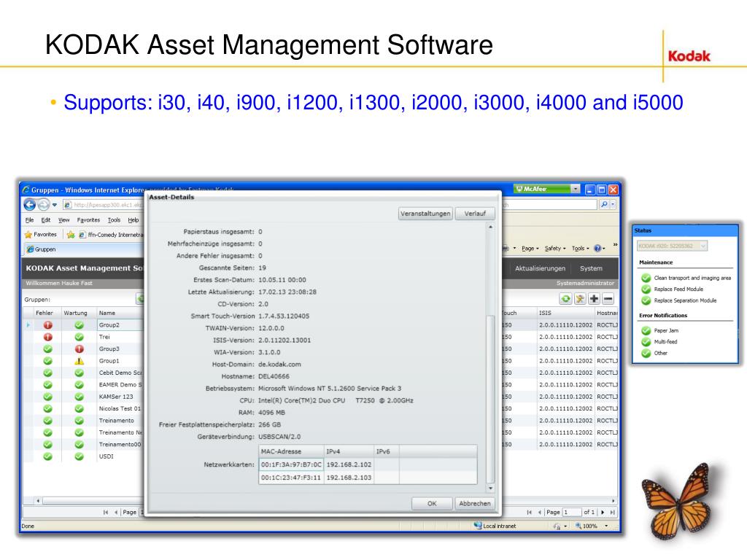Click the Replace Feed Module status check
This screenshot has width=747, height=560.
point(646,289)
